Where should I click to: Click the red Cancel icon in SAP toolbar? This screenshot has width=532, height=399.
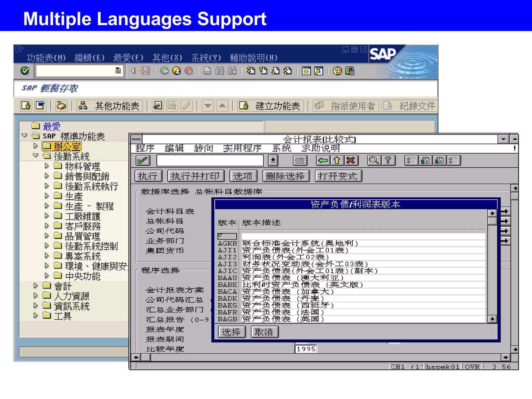click(189, 71)
